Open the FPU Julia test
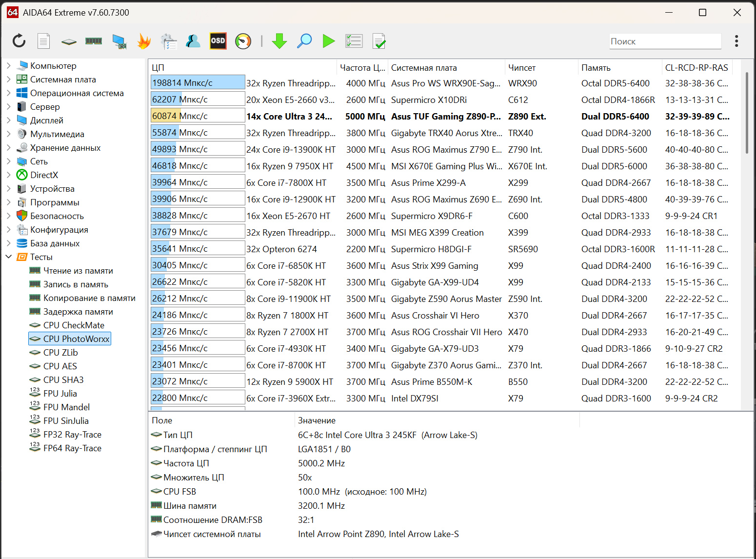Image resolution: width=756 pixels, height=559 pixels. [x=60, y=393]
